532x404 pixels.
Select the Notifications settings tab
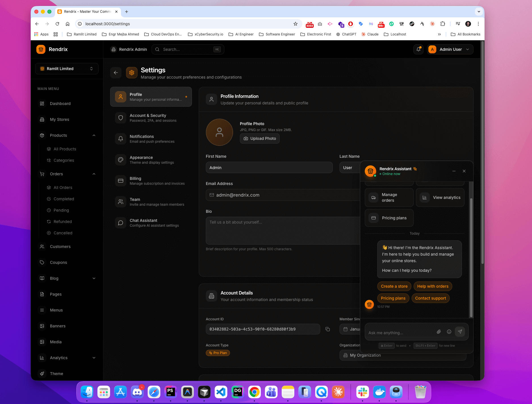(151, 139)
